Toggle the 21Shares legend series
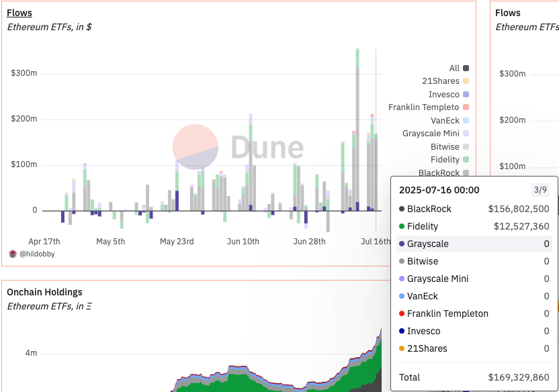This screenshot has height=392, width=559. pos(445,81)
